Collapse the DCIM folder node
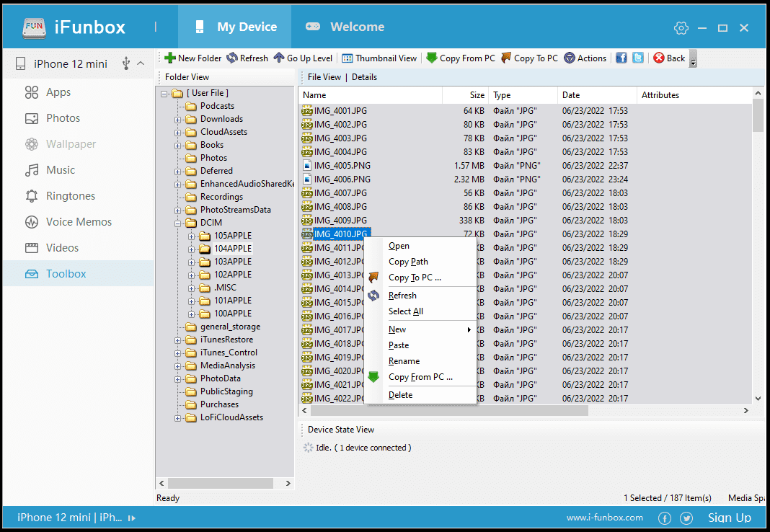The width and height of the screenshot is (770, 532). pos(178,223)
